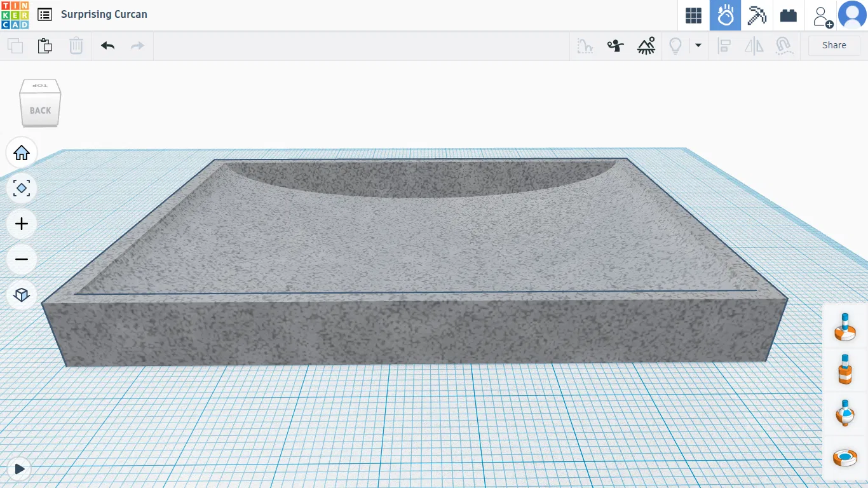Click the scene landscape settings icon
The image size is (868, 488).
click(x=646, y=46)
